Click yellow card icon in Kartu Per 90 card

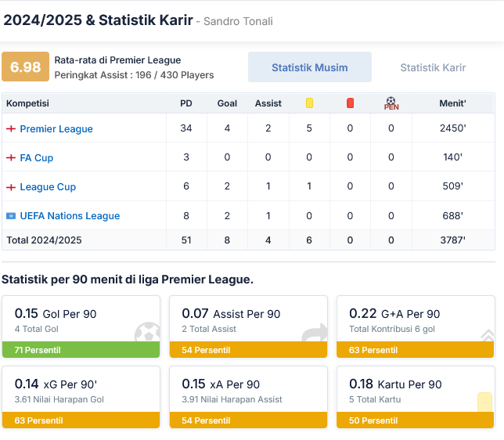[x=484, y=402]
